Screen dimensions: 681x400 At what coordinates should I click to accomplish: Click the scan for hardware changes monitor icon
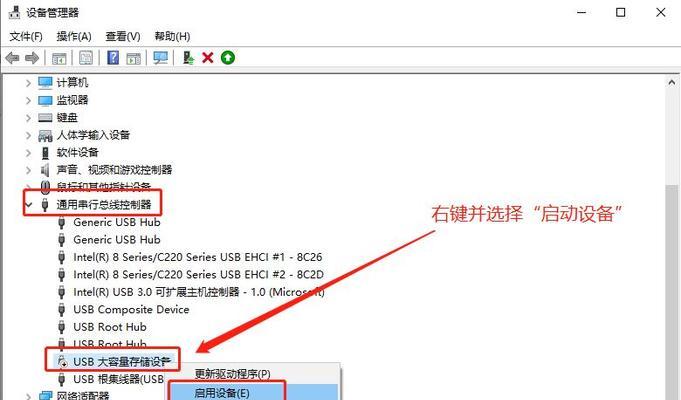(x=160, y=58)
